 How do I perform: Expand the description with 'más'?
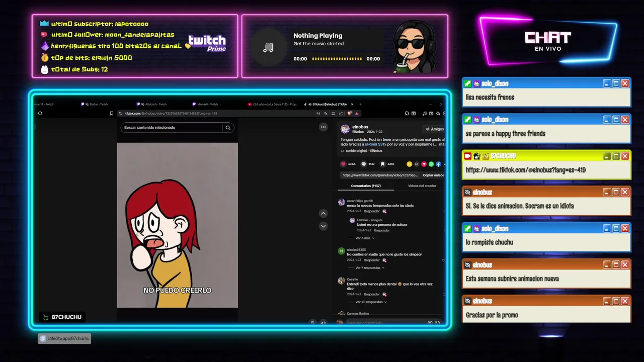(442, 144)
